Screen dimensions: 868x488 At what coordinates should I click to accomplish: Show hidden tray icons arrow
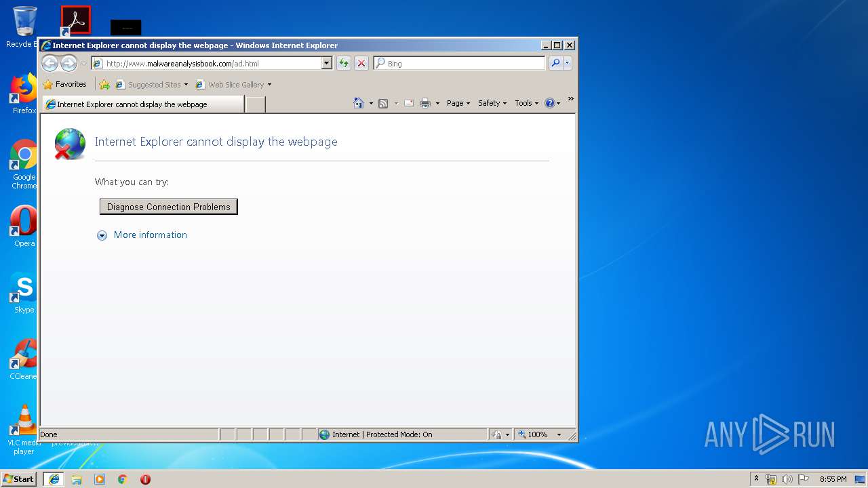tap(756, 479)
